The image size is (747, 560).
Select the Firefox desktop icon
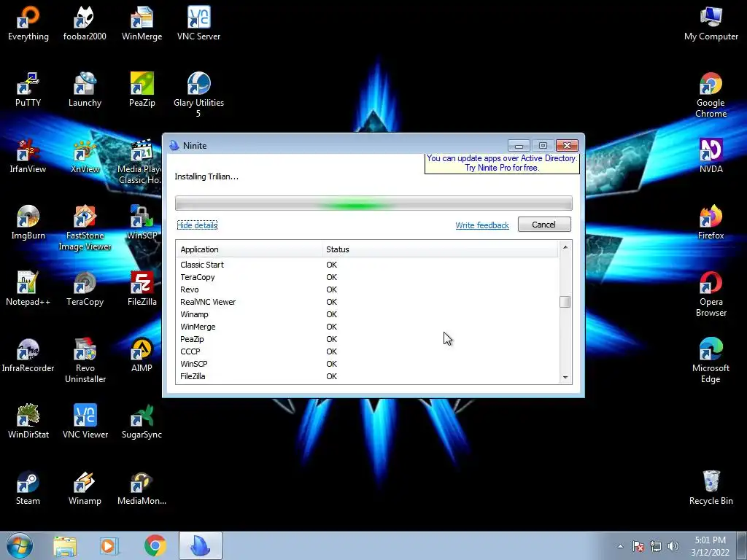tap(711, 223)
